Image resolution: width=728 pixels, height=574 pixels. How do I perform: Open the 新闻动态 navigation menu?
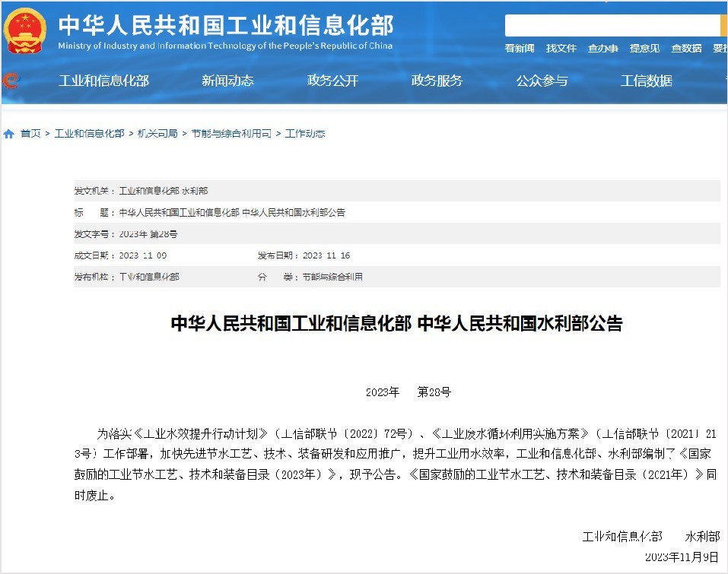[x=228, y=81]
